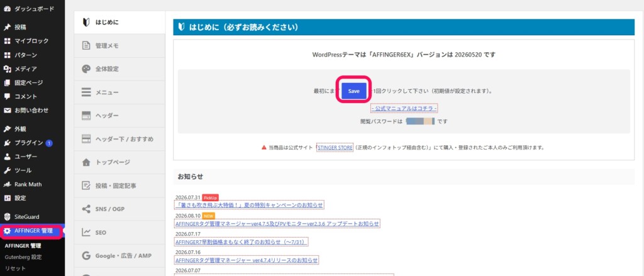The width and height of the screenshot is (644, 276).
Task: Select the bold AFFINGER 管理 submenu entry
Action: (x=23, y=246)
